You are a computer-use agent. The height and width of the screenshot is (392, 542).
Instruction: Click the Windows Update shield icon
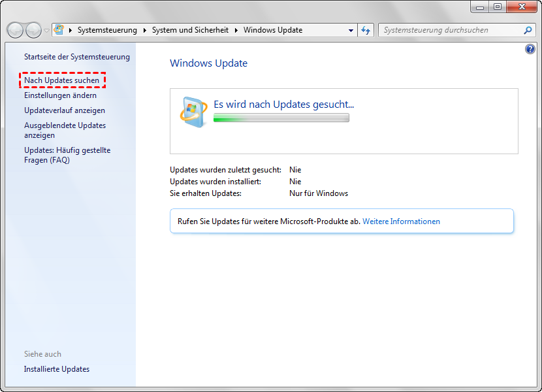(x=194, y=112)
